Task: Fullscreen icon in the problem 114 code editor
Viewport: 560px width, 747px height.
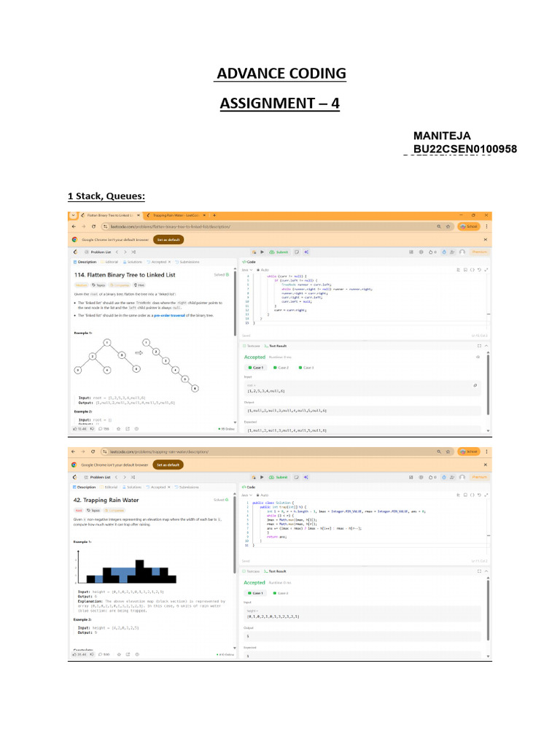Action: tap(486, 270)
